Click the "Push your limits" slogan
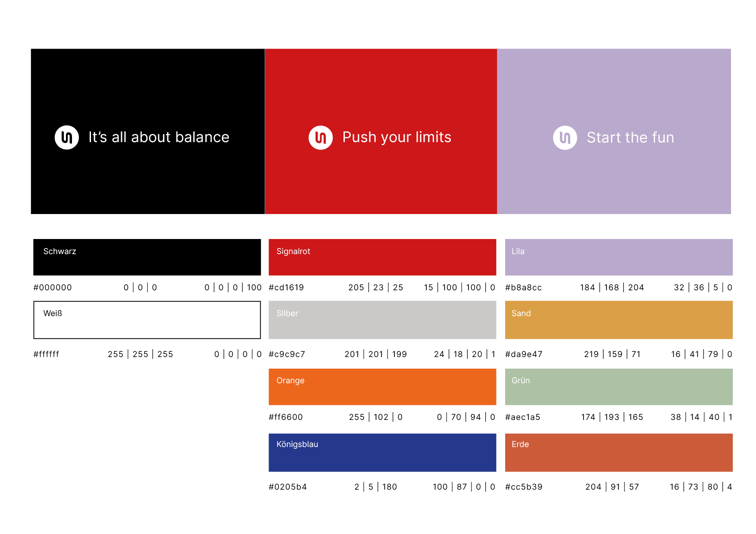Screen dimensions: 756x534 [397, 137]
